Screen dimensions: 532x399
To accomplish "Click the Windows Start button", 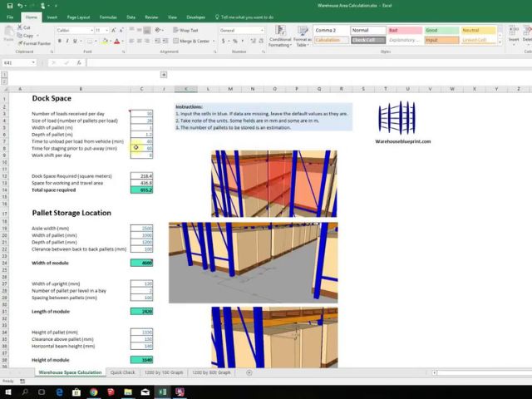I will pyautogui.click(x=7, y=391).
